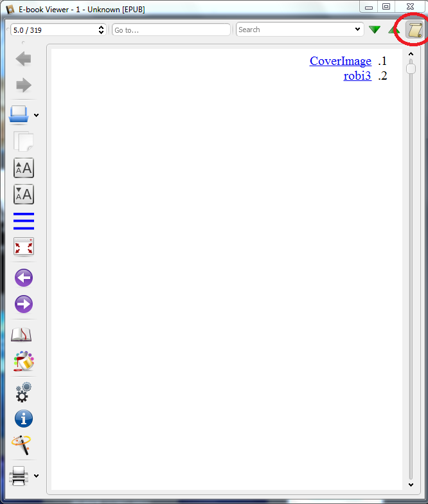Expand the print options dropdown arrow
Image resolution: width=428 pixels, height=504 pixels.
36,476
